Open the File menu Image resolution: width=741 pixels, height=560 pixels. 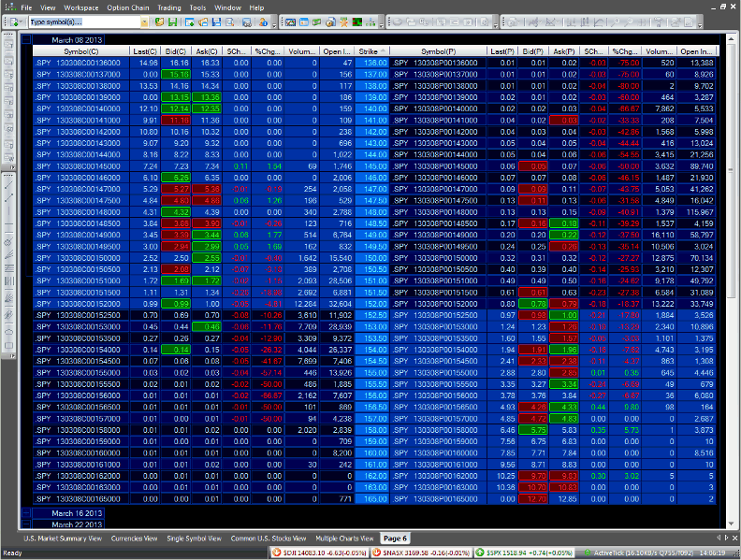point(26,7)
